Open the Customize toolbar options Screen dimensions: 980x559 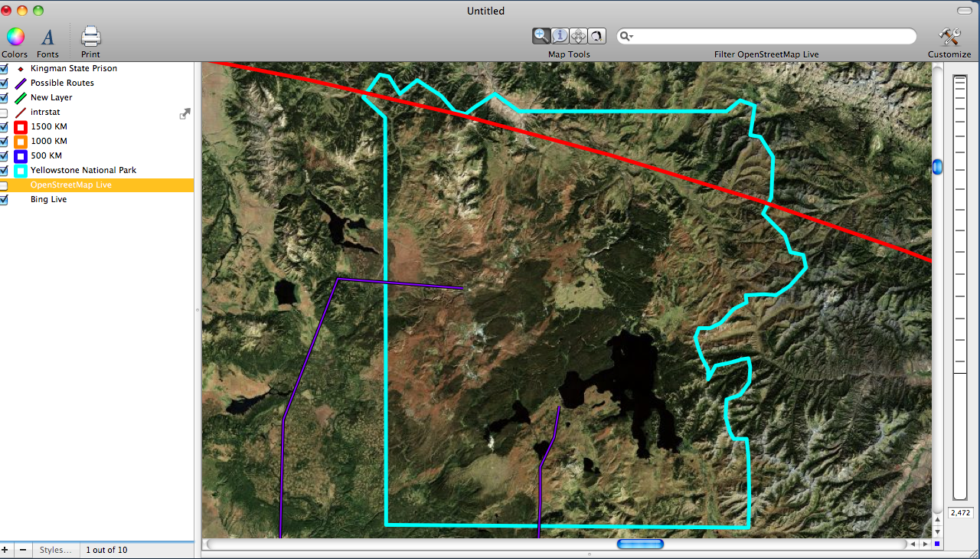pos(949,36)
